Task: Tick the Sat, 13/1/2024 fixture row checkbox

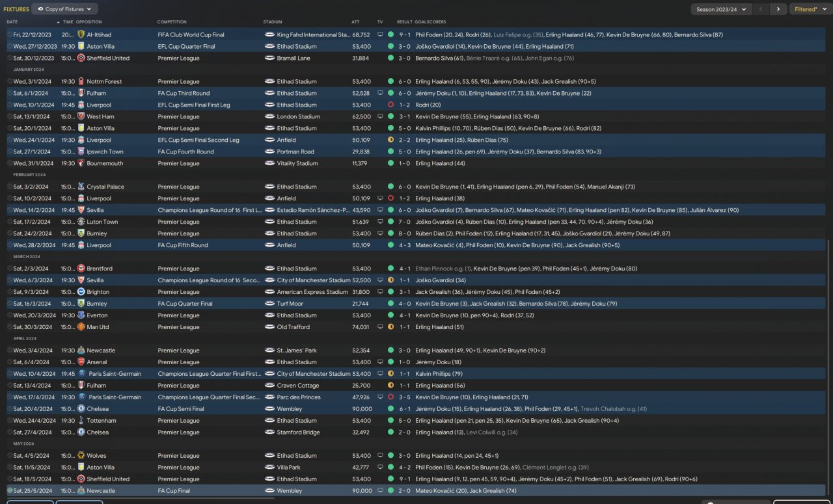Action: [x=10, y=116]
